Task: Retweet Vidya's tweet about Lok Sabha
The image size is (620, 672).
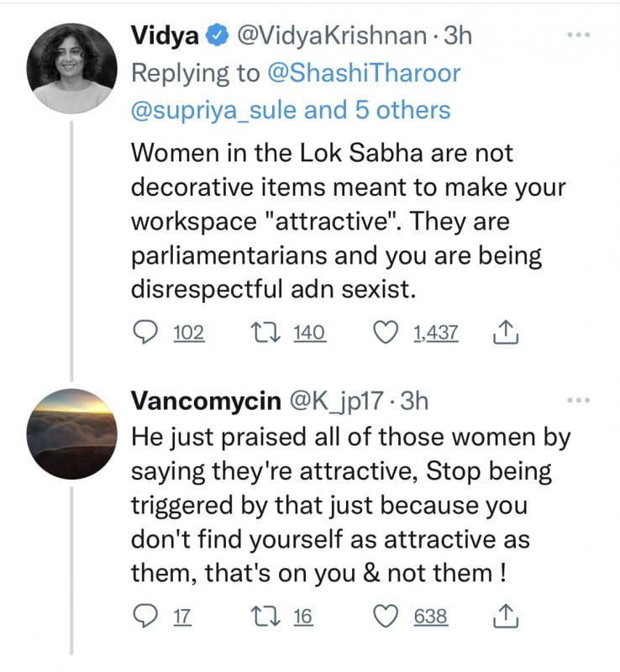Action: (x=273, y=334)
